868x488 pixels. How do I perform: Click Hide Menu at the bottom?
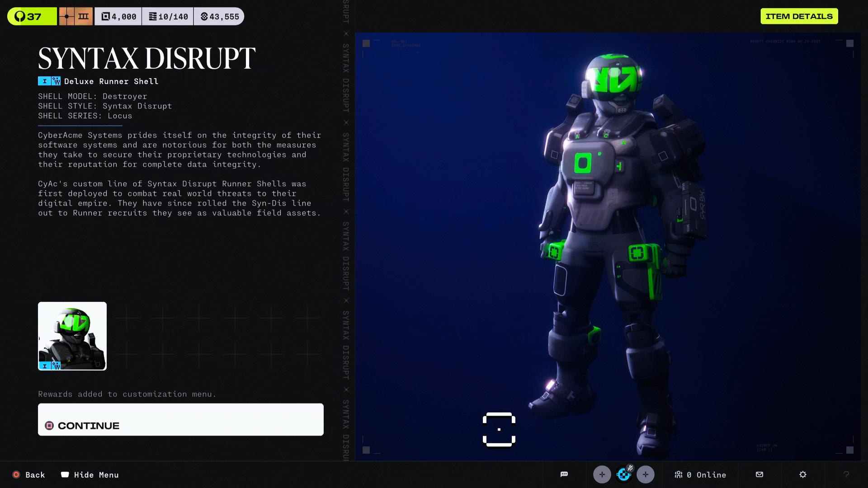[90, 474]
